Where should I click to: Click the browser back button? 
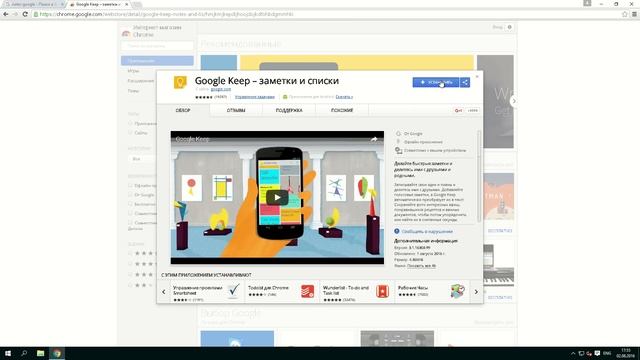5,14
